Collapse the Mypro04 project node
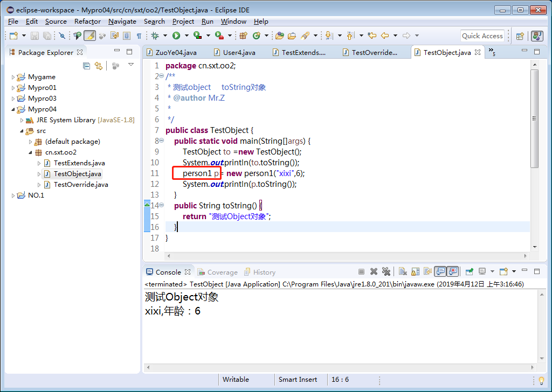552x392 pixels. [x=13, y=109]
